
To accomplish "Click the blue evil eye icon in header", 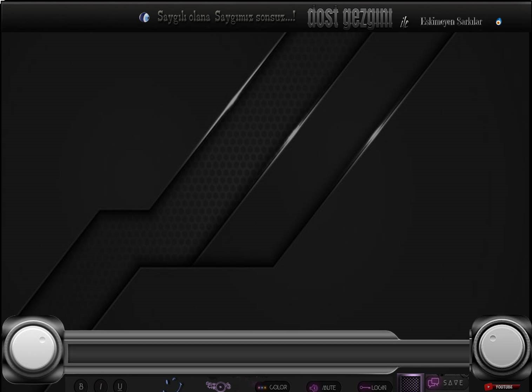I will click(x=144, y=17).
